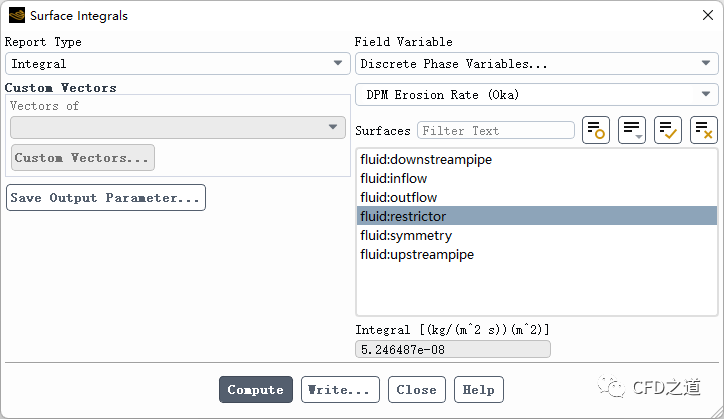Screen dimensions: 724x419
Task: Open the Report Type dropdown
Action: coord(178,64)
